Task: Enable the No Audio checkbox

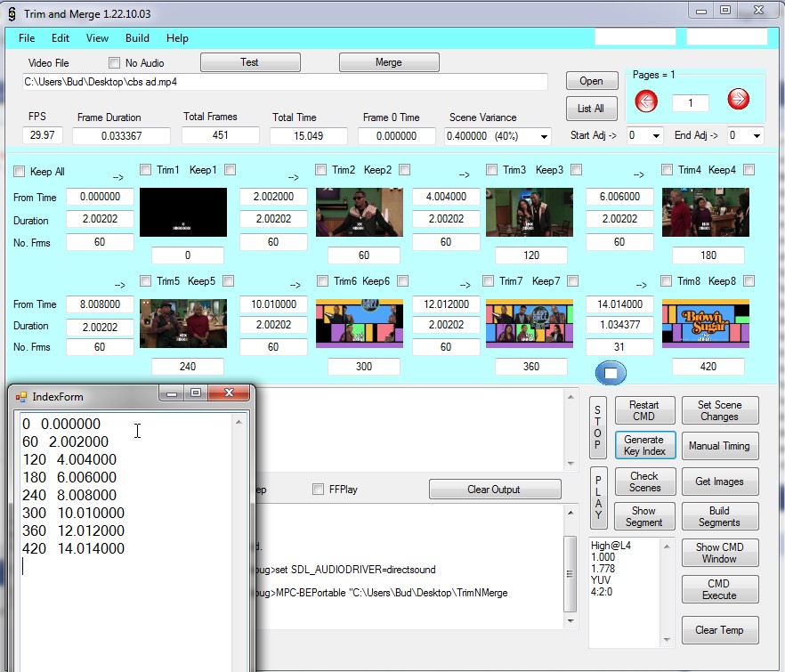Action: (x=114, y=62)
